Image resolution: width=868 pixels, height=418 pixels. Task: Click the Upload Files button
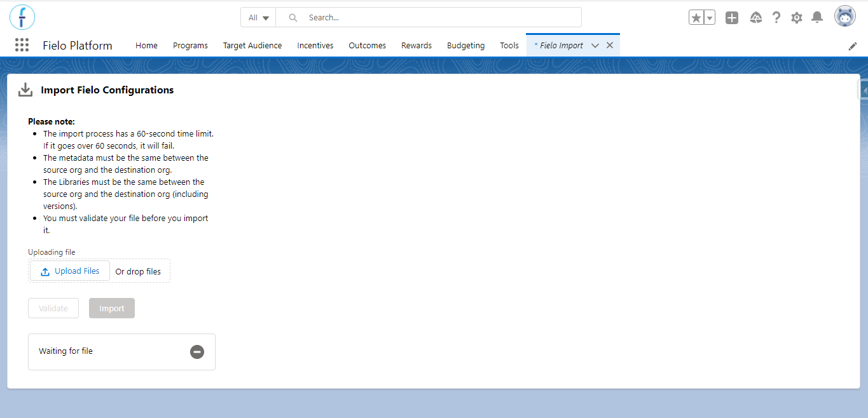point(70,271)
